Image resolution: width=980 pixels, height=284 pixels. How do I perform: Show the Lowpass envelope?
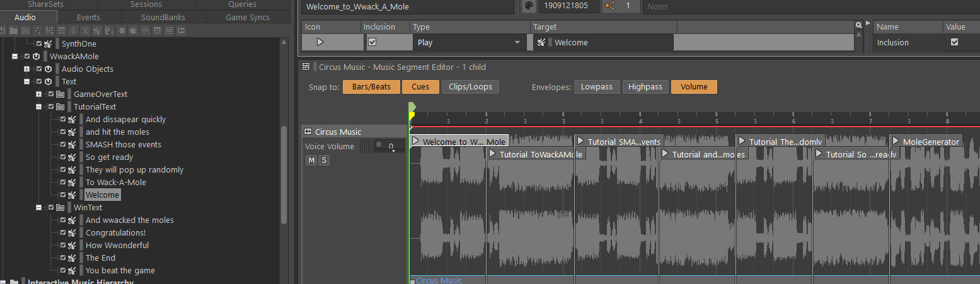(x=597, y=87)
